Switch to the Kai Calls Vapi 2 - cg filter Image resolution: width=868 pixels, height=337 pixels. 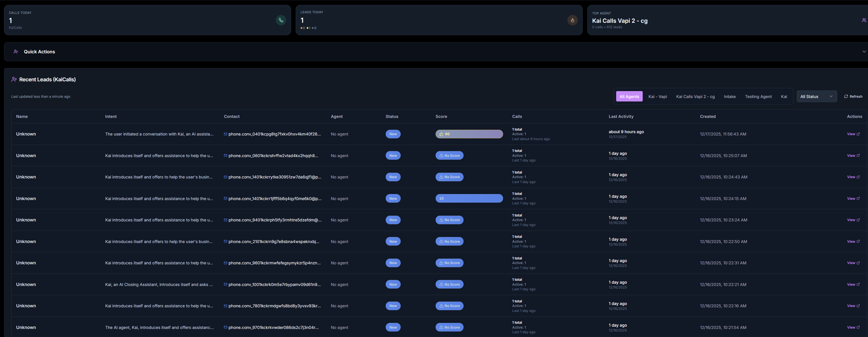pos(695,96)
